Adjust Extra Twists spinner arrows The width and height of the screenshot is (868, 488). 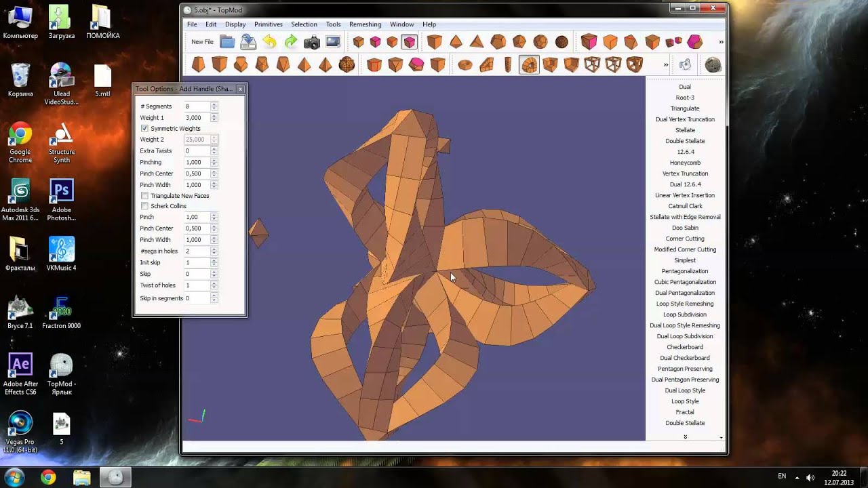click(214, 151)
